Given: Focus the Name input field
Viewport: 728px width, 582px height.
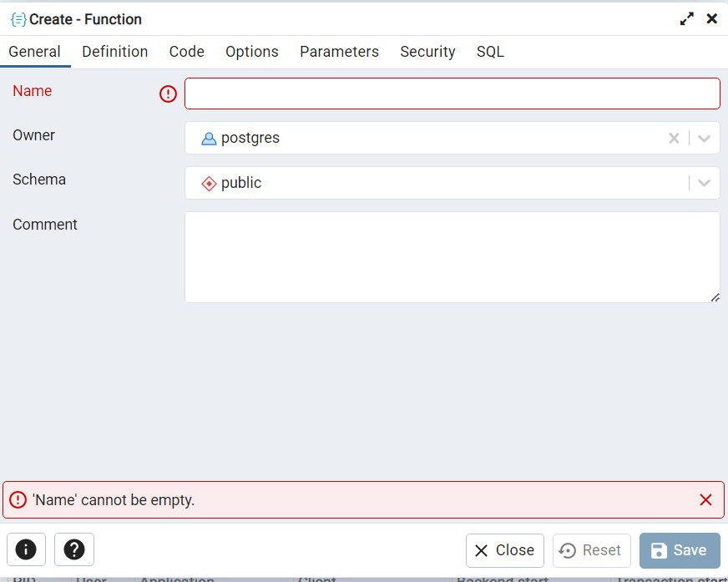Looking at the screenshot, I should point(452,94).
